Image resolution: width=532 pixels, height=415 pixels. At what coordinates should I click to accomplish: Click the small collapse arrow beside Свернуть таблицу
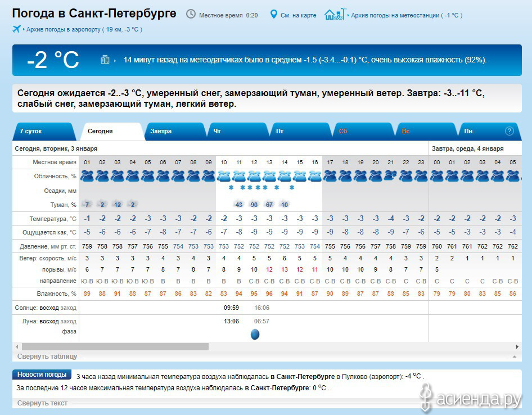515,357
